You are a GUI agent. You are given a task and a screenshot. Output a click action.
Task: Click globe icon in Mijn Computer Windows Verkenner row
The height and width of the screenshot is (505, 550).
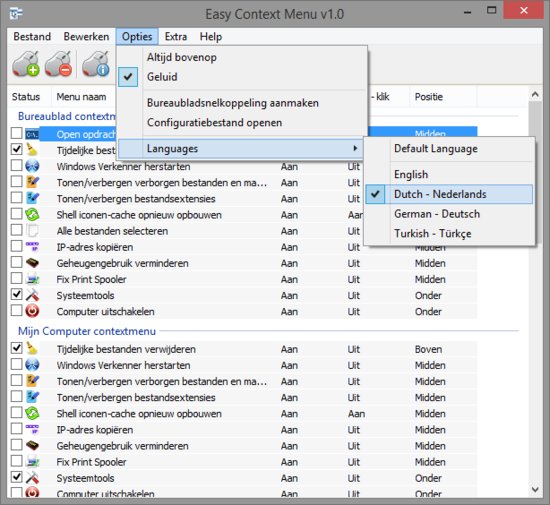32,365
